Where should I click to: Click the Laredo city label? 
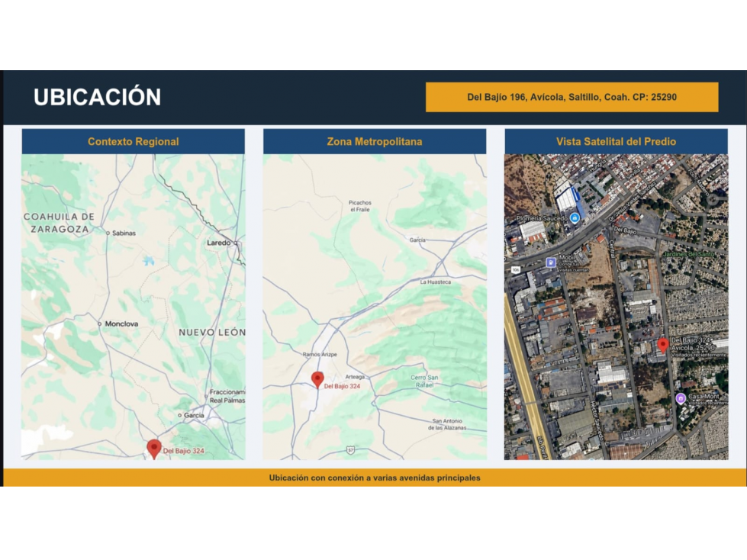click(219, 243)
